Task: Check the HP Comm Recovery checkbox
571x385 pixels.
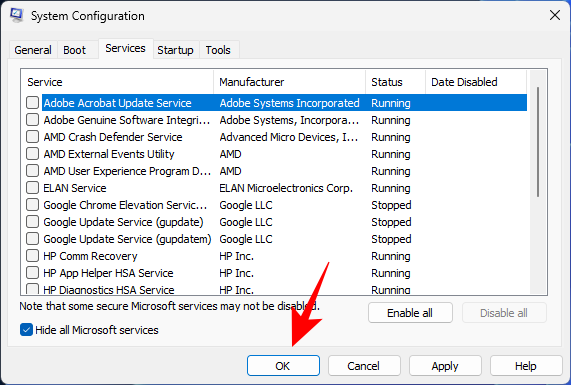Action: tap(32, 256)
